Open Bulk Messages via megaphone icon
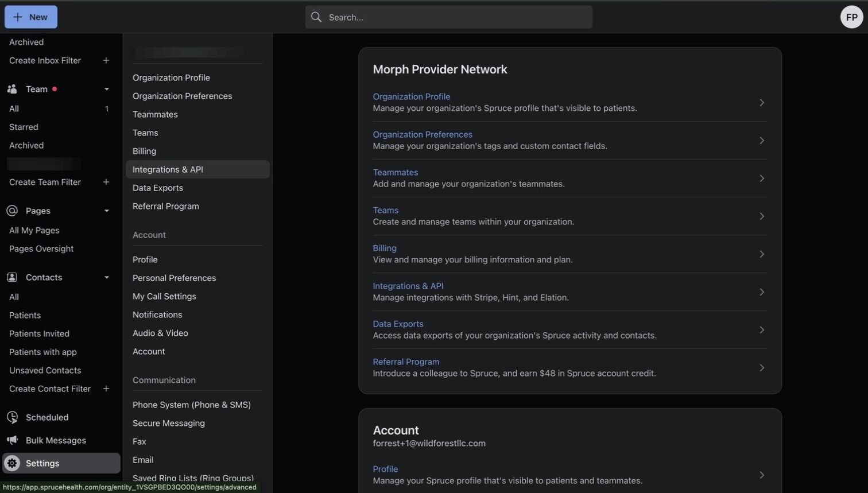This screenshot has width=868, height=493. click(x=12, y=440)
